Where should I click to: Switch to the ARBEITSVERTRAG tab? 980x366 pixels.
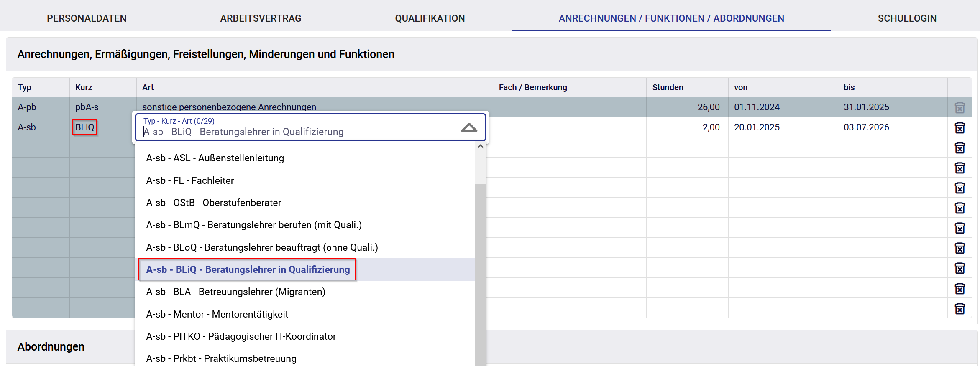(x=261, y=18)
